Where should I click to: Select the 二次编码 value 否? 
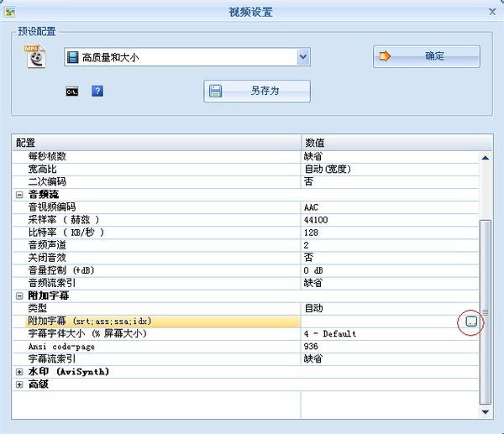[308, 181]
